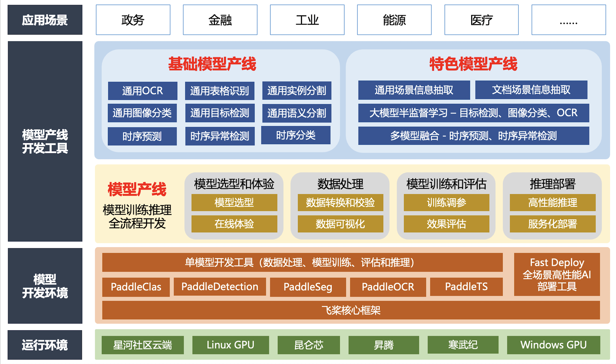Click the 服务化部署 block
Screen dimensions: 616x364
[553, 224]
